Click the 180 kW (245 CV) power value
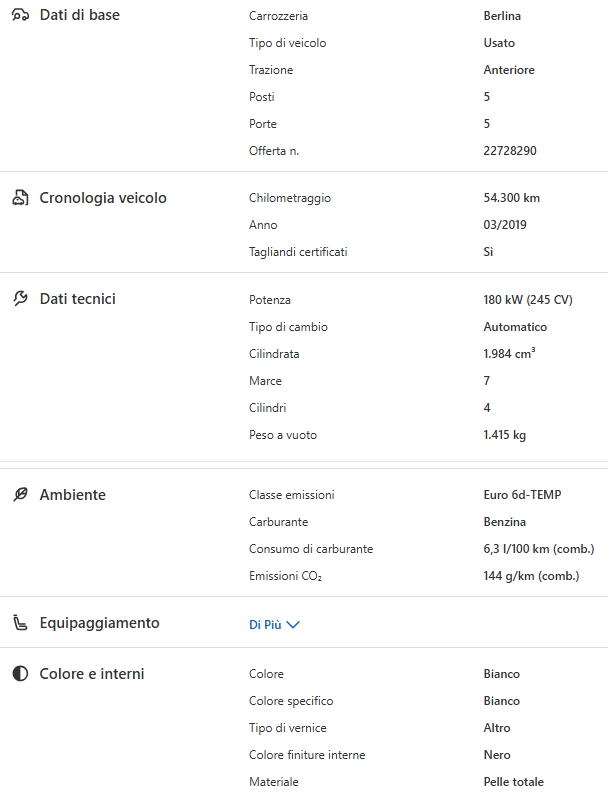Screen dimensions: 608x797 (x=527, y=300)
